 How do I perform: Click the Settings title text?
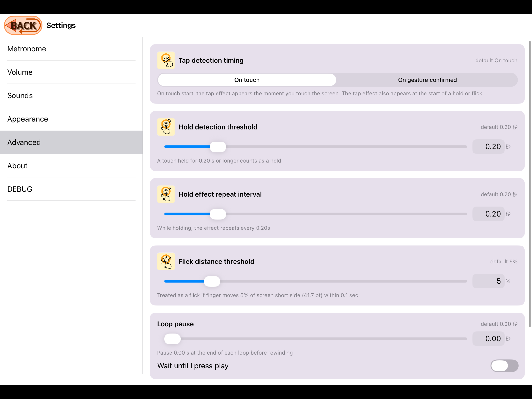[x=61, y=25]
